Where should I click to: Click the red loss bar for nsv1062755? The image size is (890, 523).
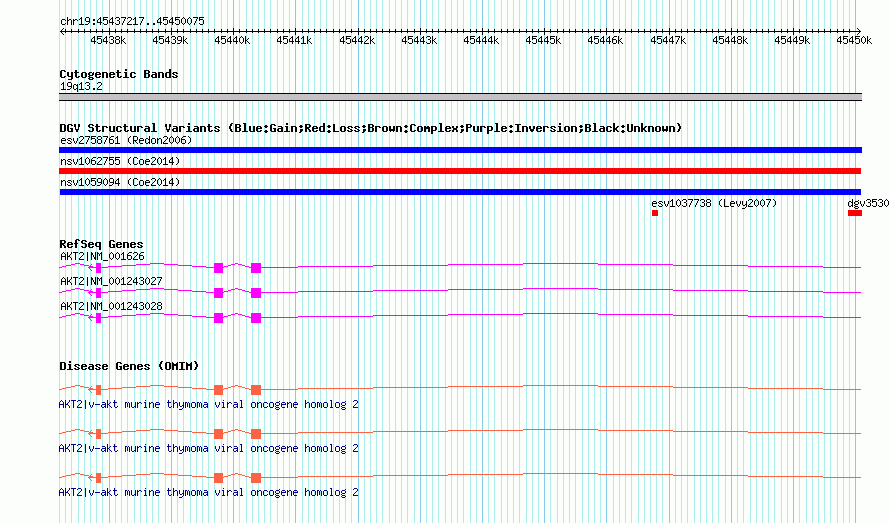[460, 171]
